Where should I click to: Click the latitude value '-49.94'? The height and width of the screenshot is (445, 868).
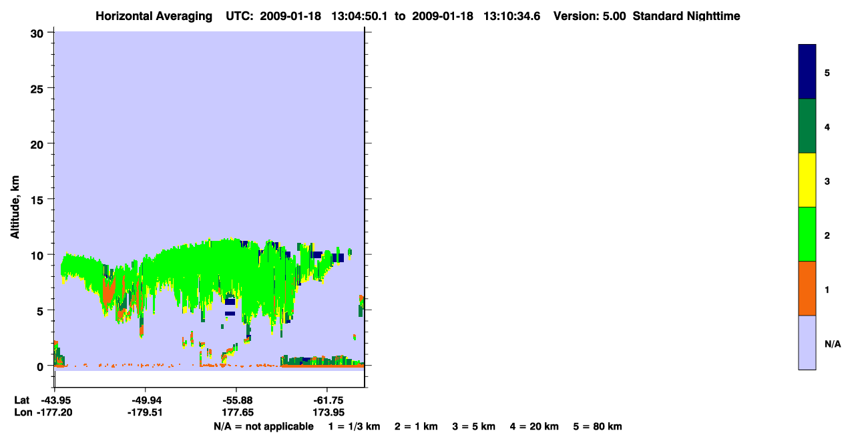click(x=146, y=400)
